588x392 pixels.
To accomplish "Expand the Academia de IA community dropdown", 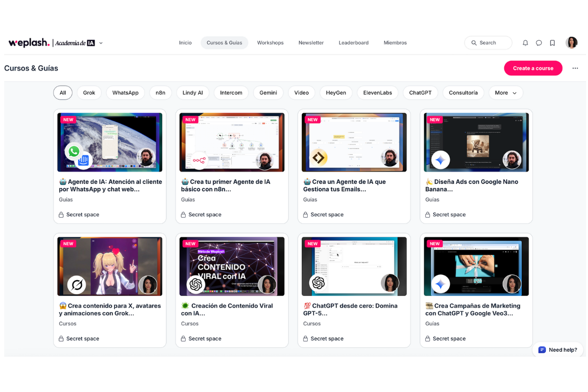I will 101,43.
